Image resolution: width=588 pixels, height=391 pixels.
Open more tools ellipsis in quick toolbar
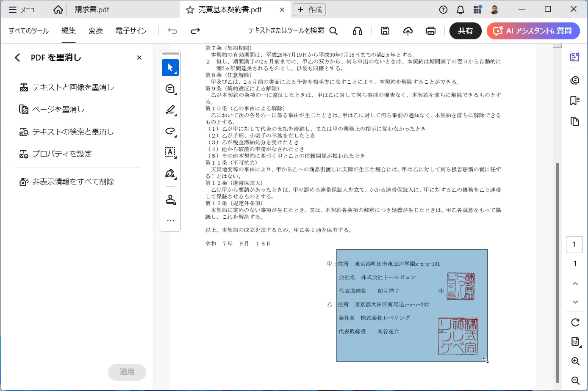point(170,221)
